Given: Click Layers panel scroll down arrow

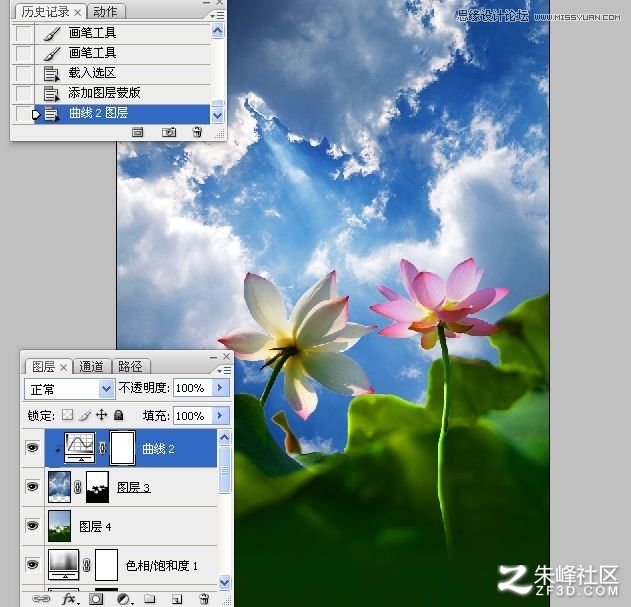Looking at the screenshot, I should pyautogui.click(x=225, y=582).
